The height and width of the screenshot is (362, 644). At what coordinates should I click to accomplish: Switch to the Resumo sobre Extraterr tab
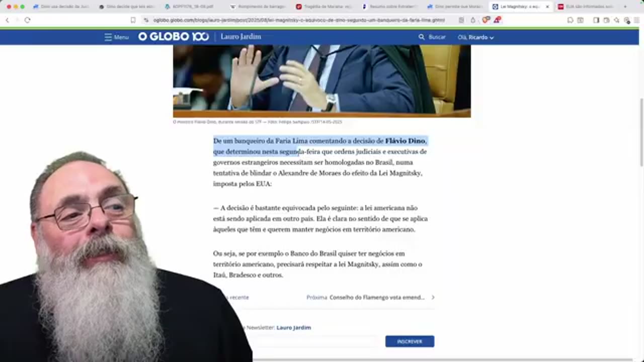(388, 7)
